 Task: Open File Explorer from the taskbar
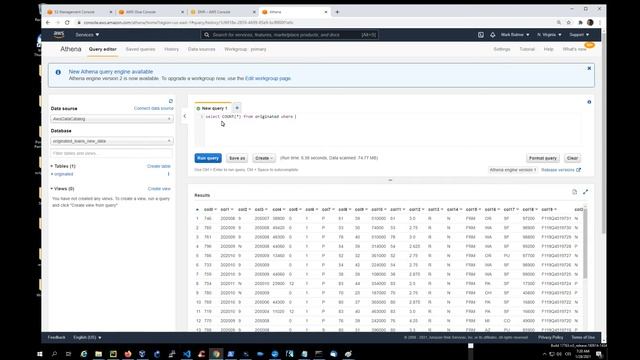coord(98,354)
